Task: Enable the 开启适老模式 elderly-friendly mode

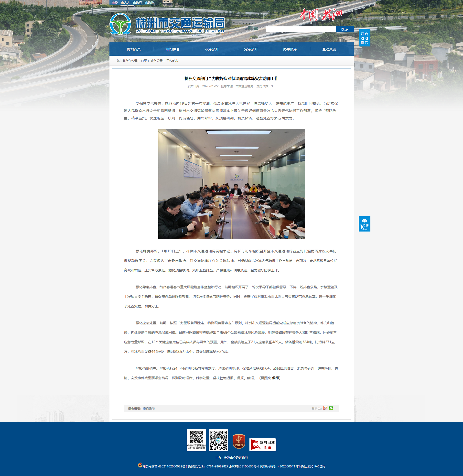Action: (364, 38)
